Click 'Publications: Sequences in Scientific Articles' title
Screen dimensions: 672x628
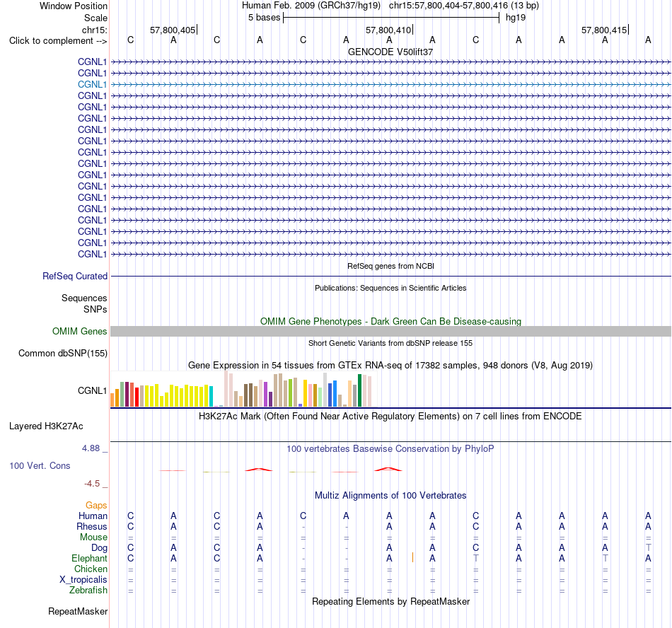click(390, 288)
